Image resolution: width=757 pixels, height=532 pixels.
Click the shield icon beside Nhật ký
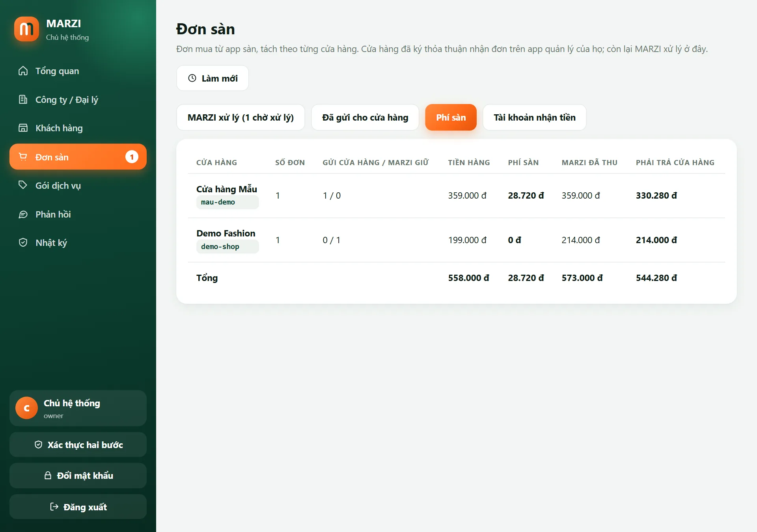coord(23,242)
